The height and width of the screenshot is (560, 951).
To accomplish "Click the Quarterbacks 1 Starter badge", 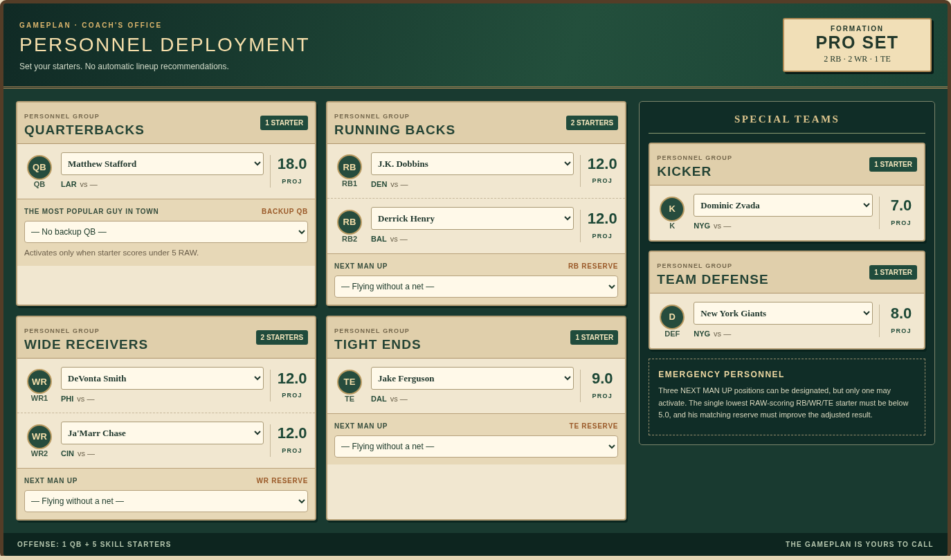I will pos(284,123).
